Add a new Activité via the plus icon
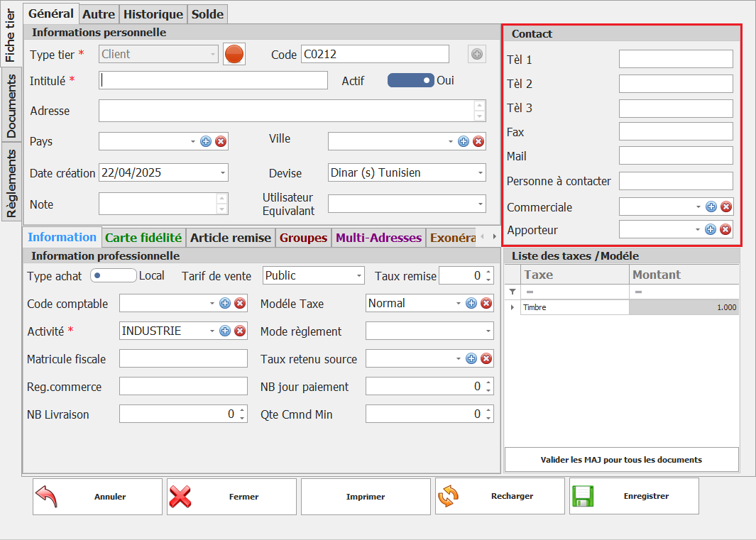 point(225,331)
